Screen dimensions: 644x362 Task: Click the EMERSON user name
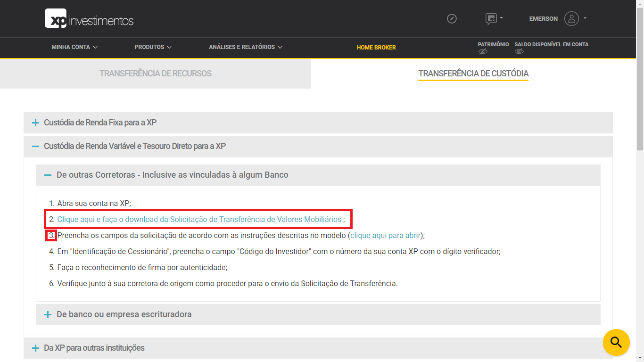point(544,19)
